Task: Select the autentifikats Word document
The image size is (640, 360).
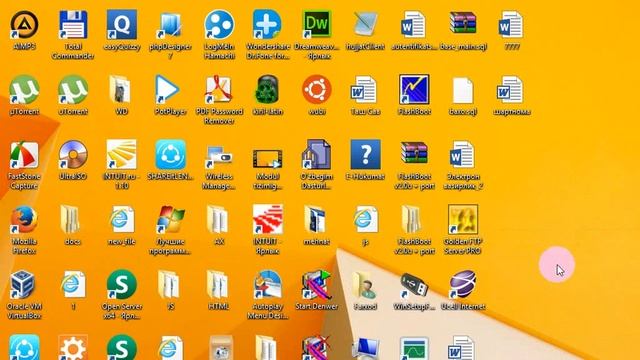Action: click(414, 25)
